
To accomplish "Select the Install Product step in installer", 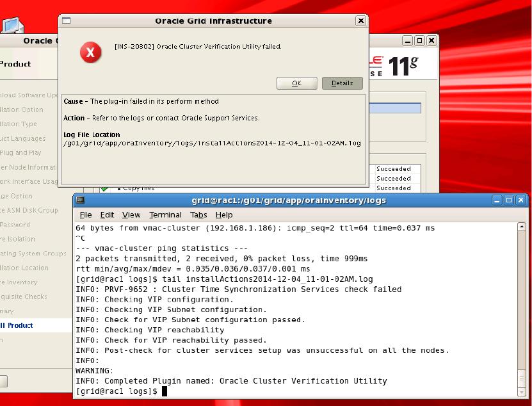I will [17, 325].
